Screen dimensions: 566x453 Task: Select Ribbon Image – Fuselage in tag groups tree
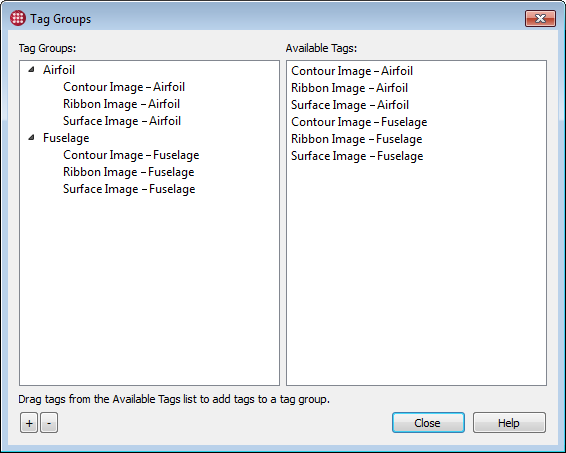pyautogui.click(x=129, y=172)
